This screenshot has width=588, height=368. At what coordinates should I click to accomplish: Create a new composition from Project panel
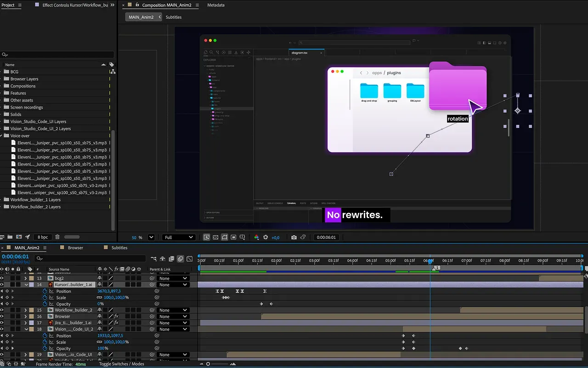click(19, 237)
